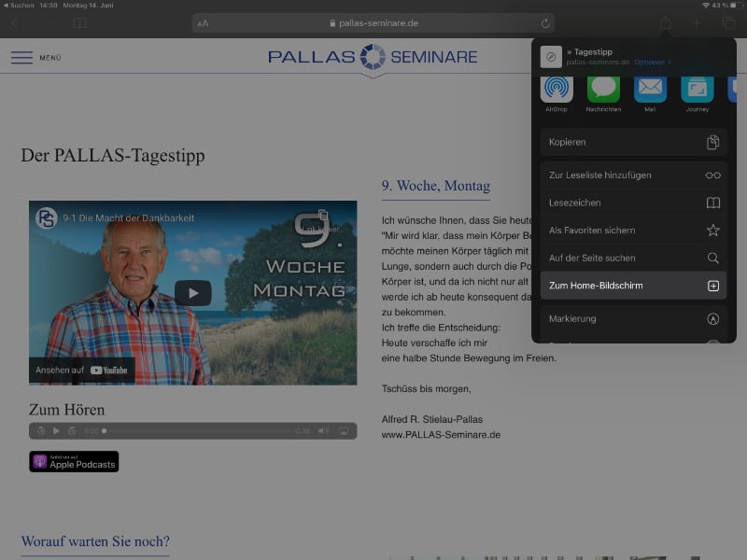This screenshot has width=747, height=560.
Task: Tap the Wi-Fi status icon
Action: tap(706, 6)
